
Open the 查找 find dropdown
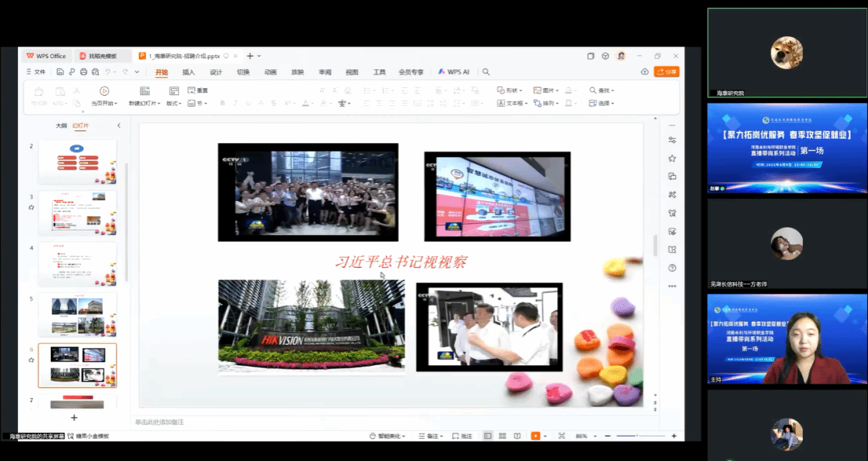pos(602,90)
